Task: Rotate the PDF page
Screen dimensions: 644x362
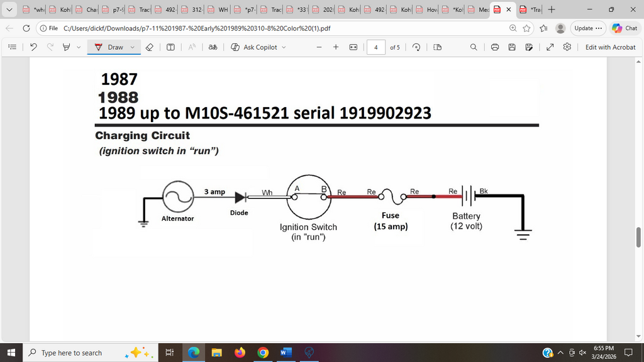Action: [x=416, y=47]
